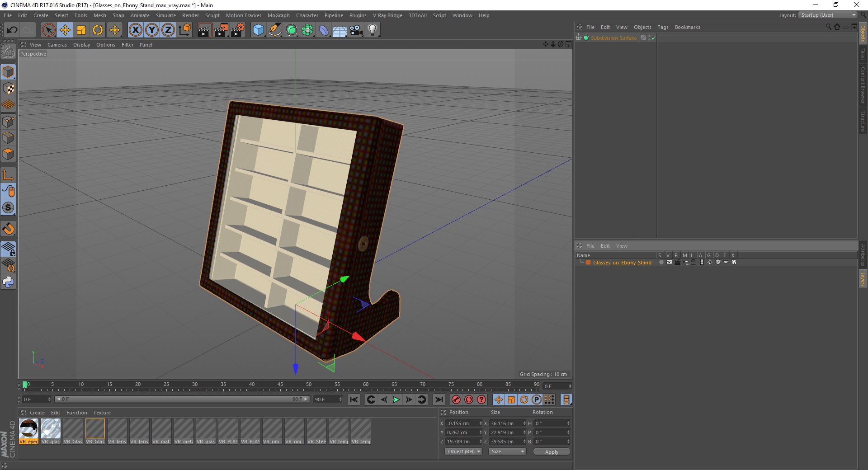This screenshot has height=470, width=868.
Task: Click the timeline preview range slider
Action: click(x=182, y=399)
